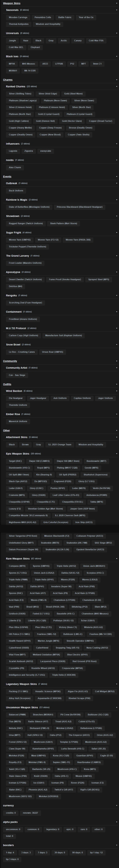Collapse the Black Ices group arrow
This screenshot has height=868, width=119.
coord(117,57)
